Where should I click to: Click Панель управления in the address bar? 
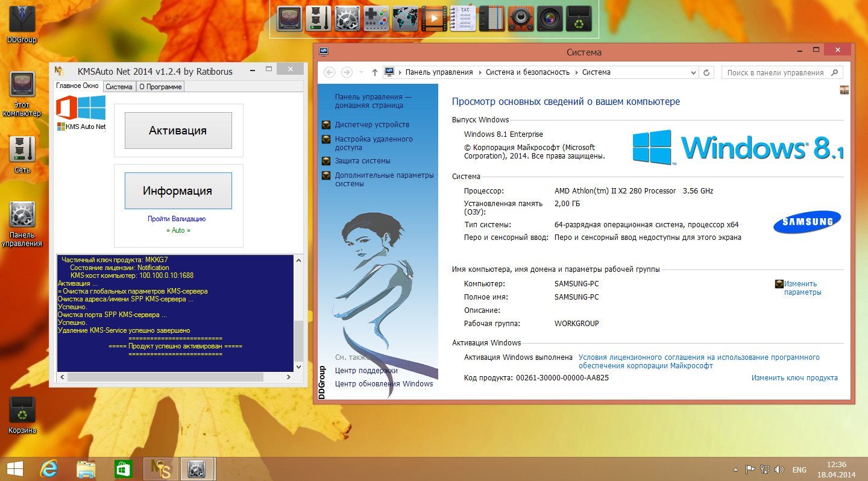click(439, 72)
